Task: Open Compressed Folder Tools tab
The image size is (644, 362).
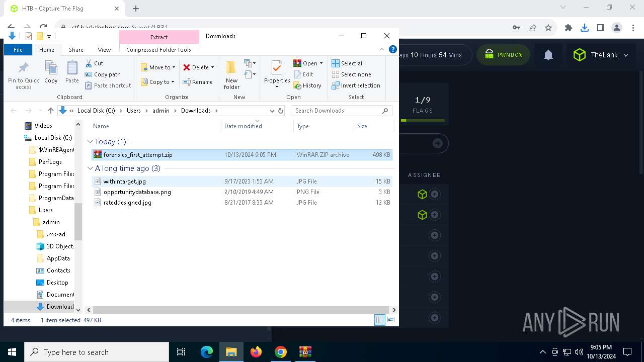Action: point(159,50)
